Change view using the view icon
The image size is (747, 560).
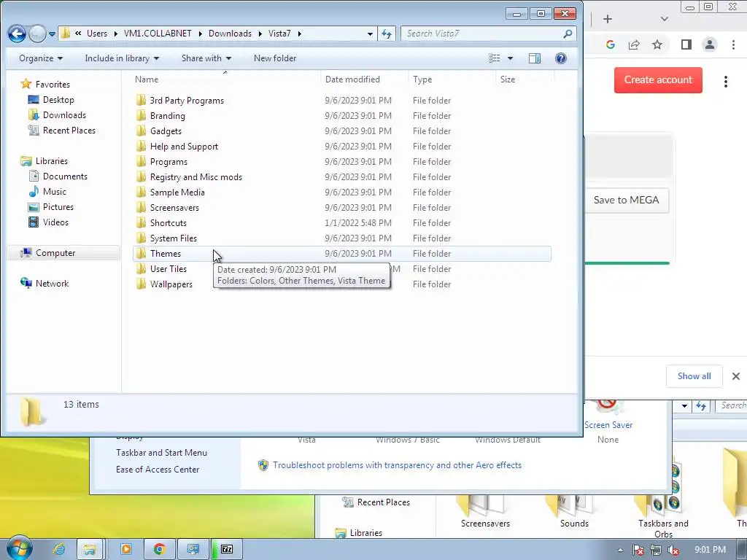coord(495,58)
